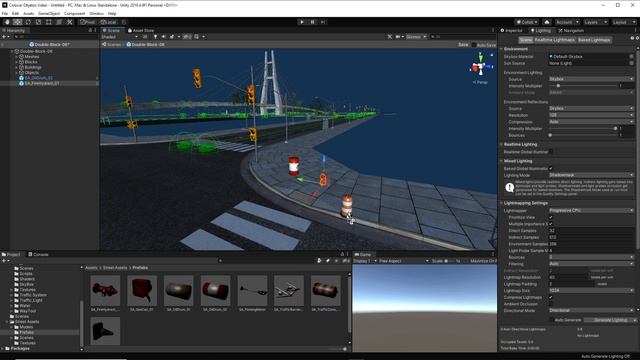
Task: Toggle the Auto Generate lighting checkbox
Action: tap(552, 320)
